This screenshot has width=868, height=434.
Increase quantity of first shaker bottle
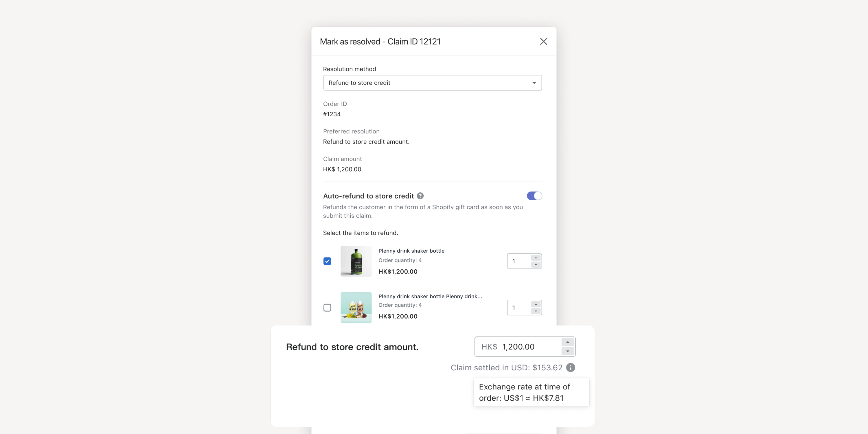pos(536,258)
